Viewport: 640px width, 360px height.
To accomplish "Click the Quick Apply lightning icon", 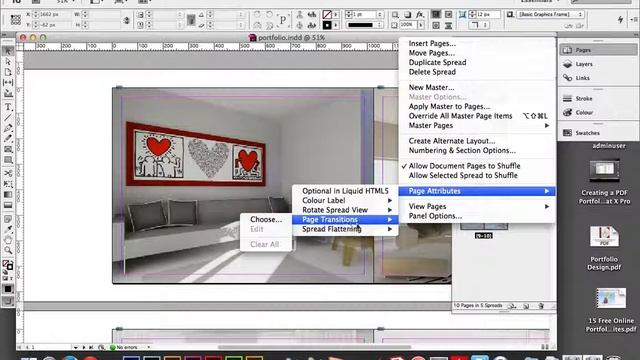I will (x=620, y=19).
